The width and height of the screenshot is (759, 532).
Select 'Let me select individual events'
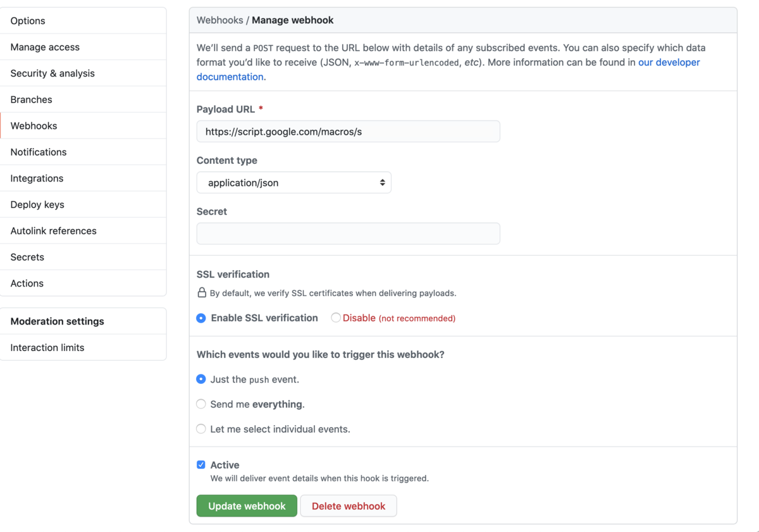click(201, 429)
